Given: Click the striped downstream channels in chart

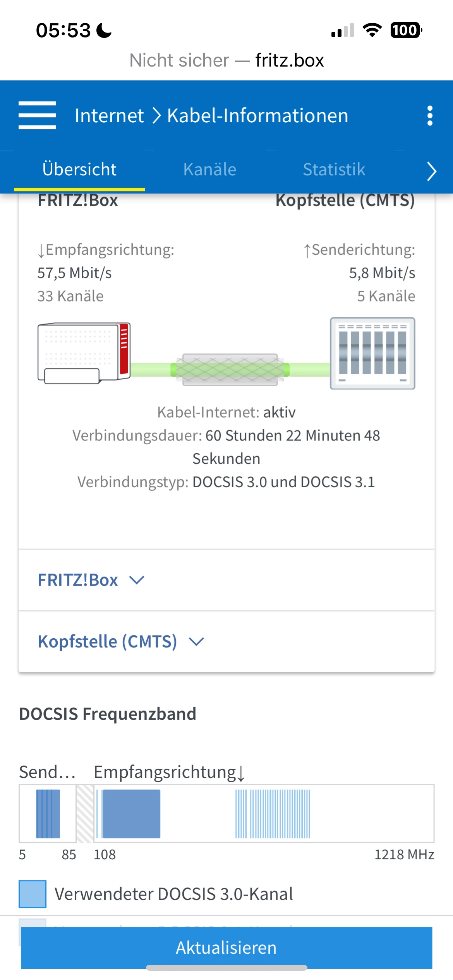Looking at the screenshot, I should (273, 814).
